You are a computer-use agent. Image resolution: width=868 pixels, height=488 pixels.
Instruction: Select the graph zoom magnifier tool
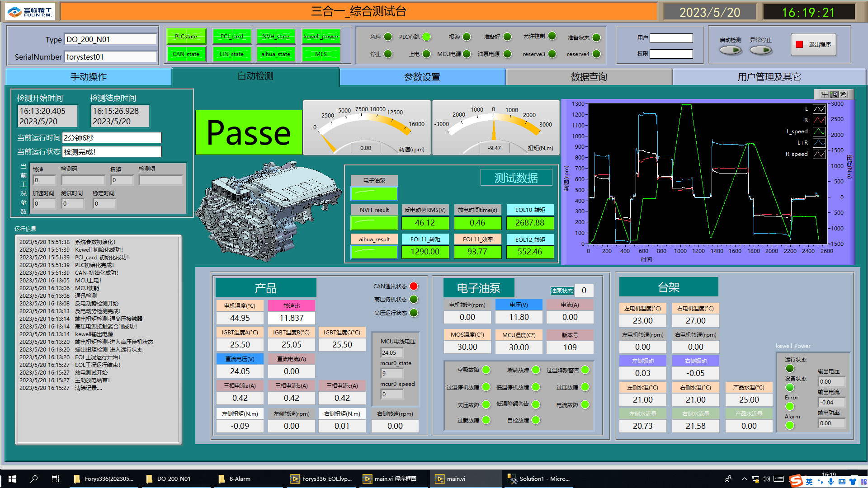coord(835,94)
